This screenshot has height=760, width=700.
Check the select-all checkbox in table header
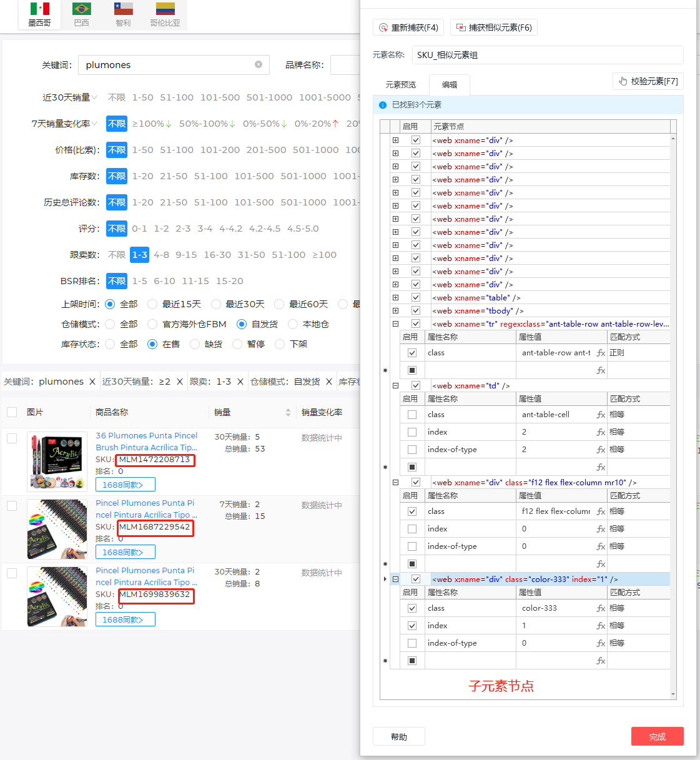pyautogui.click(x=12, y=412)
